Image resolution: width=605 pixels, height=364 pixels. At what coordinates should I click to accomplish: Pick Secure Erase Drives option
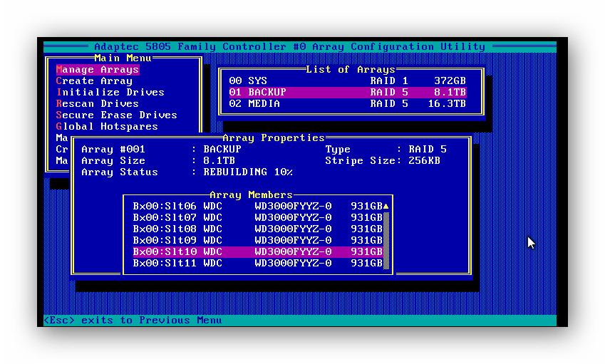pos(116,115)
